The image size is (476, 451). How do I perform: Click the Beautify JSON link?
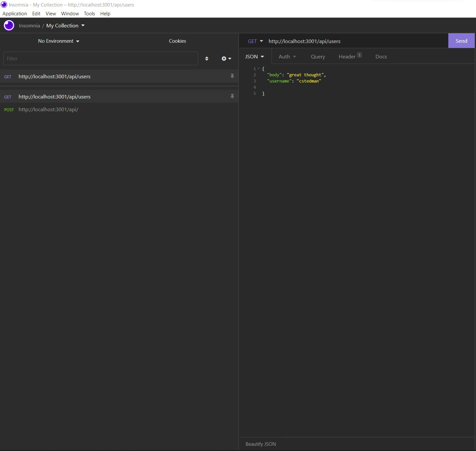[x=260, y=444]
